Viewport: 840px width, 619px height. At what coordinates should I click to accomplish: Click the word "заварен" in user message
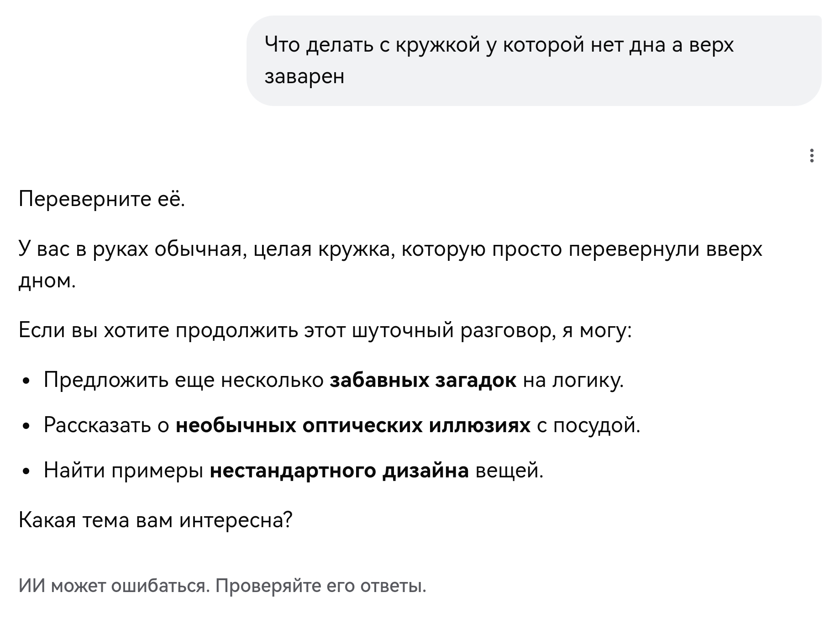(304, 76)
